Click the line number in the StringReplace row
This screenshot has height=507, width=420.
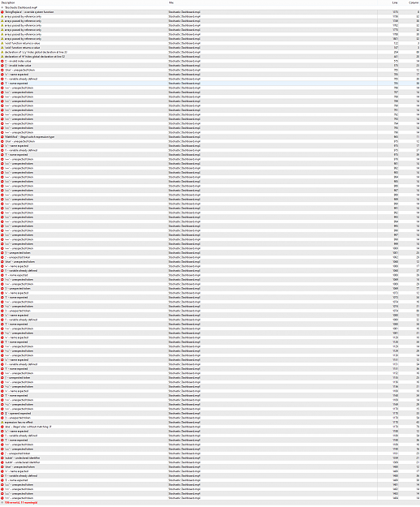395,12
